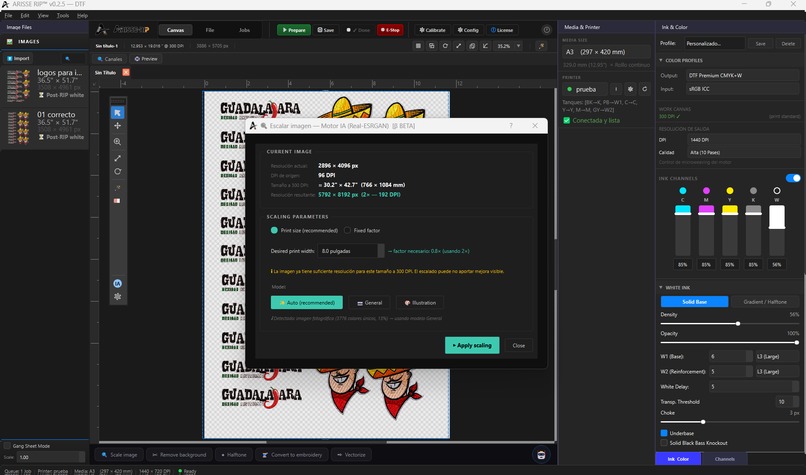Open the File menu in menu bar

8,15
